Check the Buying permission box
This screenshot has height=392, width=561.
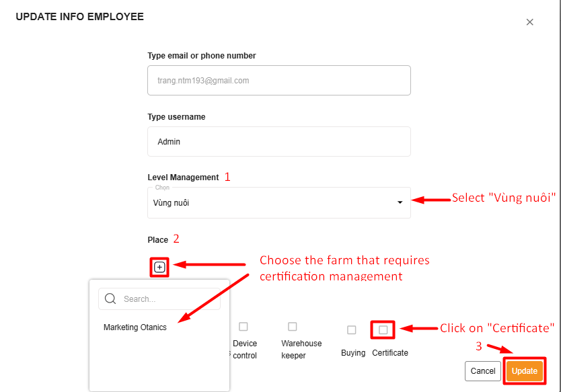point(352,330)
